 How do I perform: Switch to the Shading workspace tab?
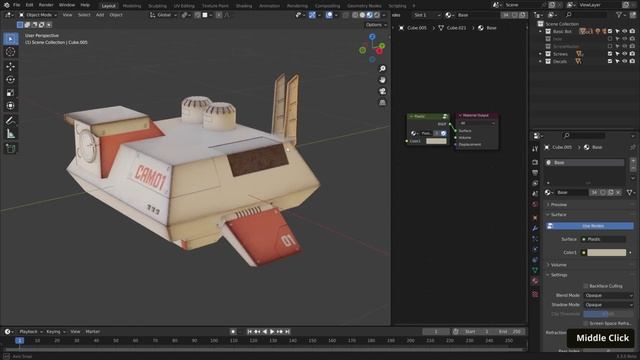(244, 6)
